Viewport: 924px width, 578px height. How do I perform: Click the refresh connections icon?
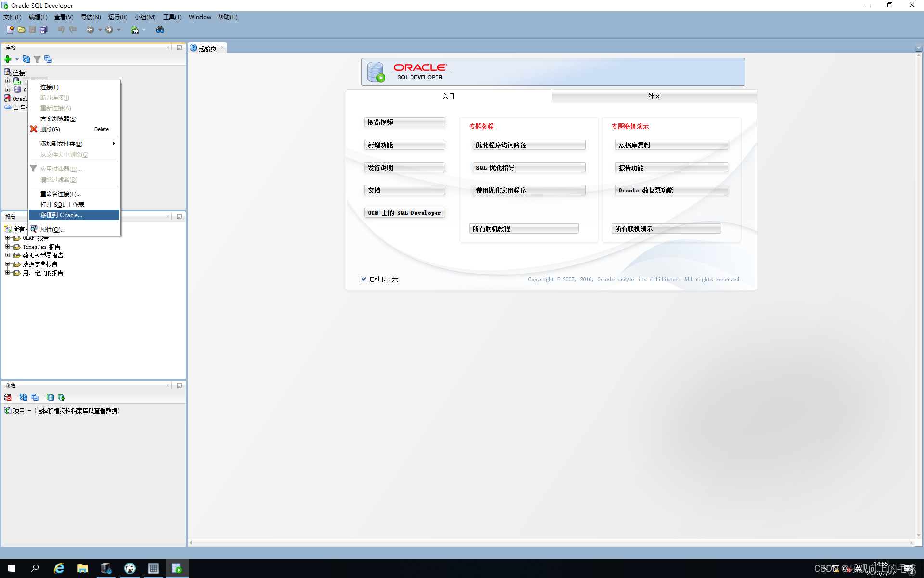[x=26, y=59]
